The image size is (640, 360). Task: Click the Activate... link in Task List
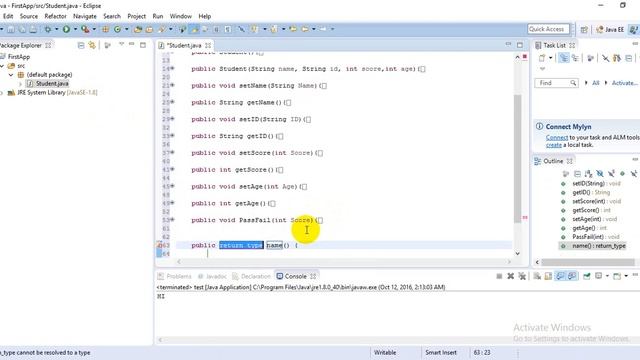click(624, 83)
